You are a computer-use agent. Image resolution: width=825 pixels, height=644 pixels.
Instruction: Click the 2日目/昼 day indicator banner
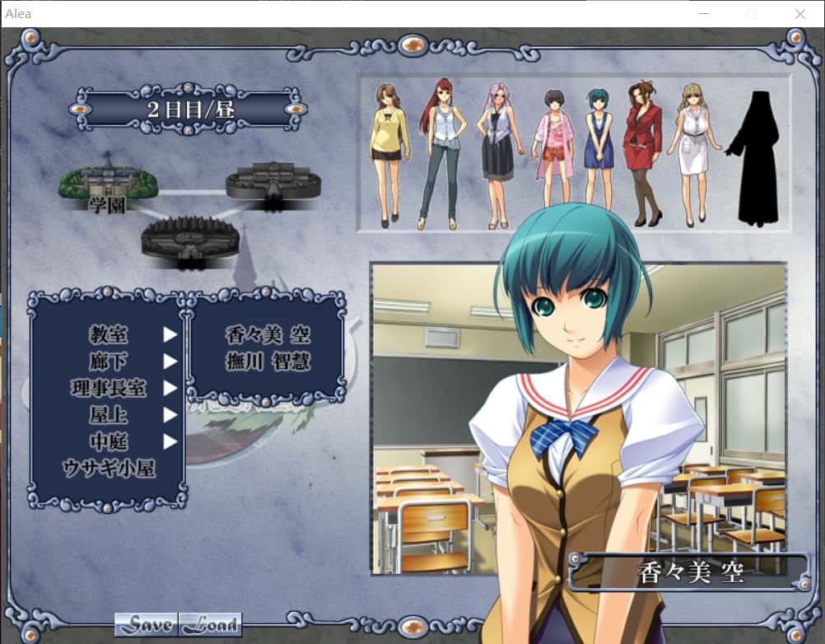(x=188, y=109)
